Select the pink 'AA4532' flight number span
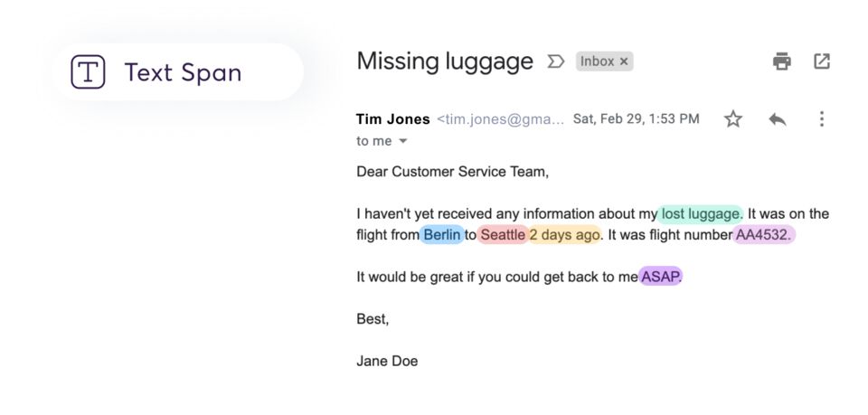The width and height of the screenshot is (868, 415). 764,234
